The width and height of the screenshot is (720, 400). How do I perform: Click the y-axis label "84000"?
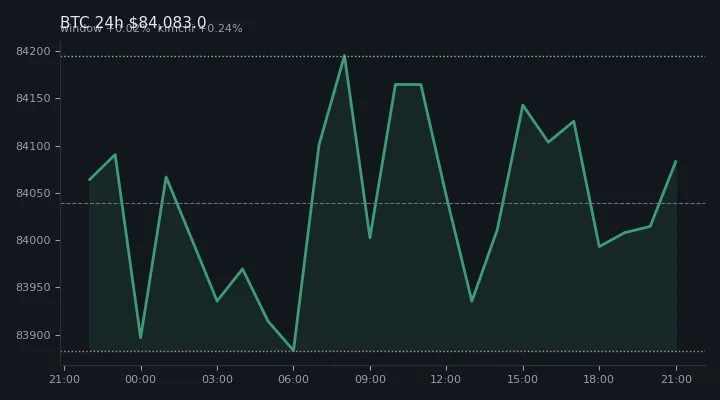[x=33, y=241]
